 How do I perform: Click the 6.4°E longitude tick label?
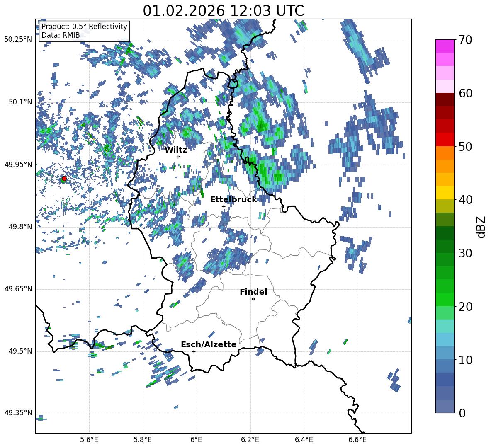304,440
